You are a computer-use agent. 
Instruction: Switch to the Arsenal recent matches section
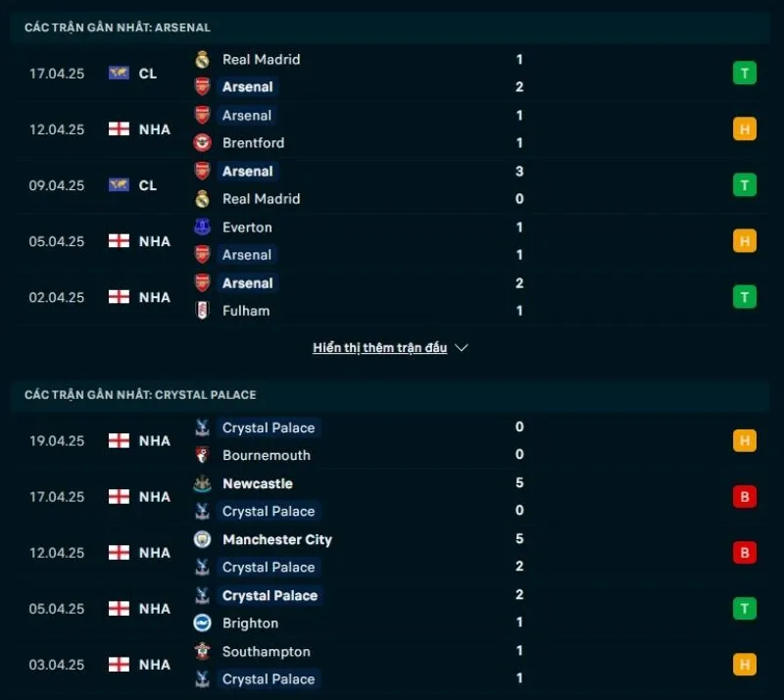click(118, 27)
